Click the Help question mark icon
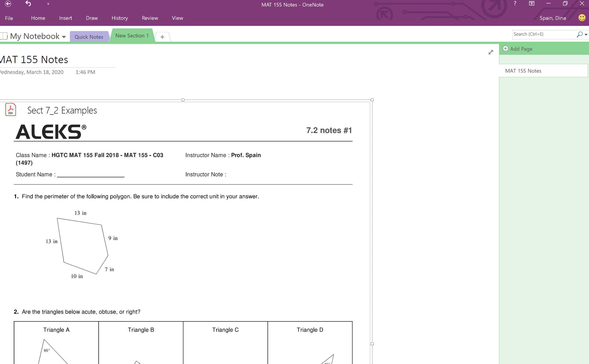The height and width of the screenshot is (364, 589). tap(515, 4)
